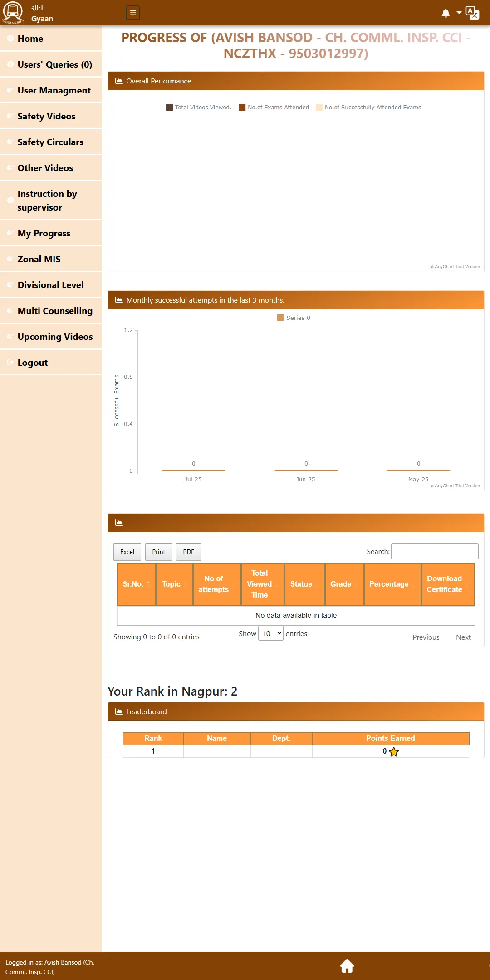The image size is (490, 980).
Task: Click the Overall Performance chart icon
Action: click(x=119, y=81)
